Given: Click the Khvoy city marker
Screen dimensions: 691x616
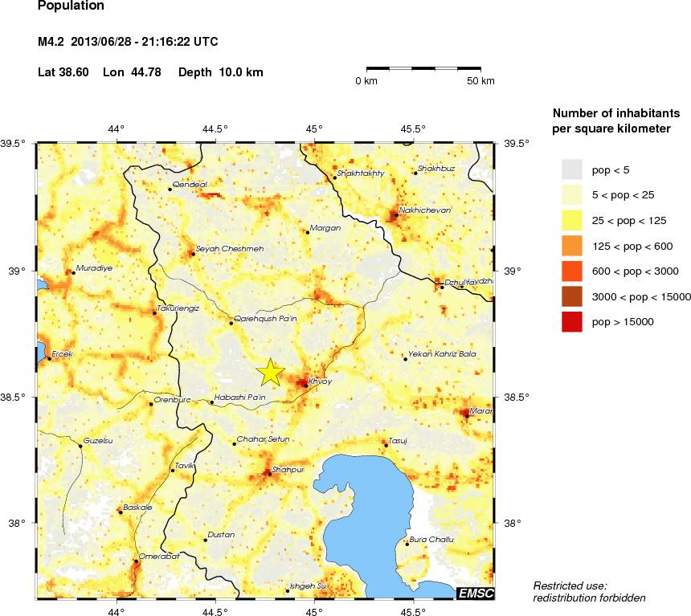Looking at the screenshot, I should point(306,385).
